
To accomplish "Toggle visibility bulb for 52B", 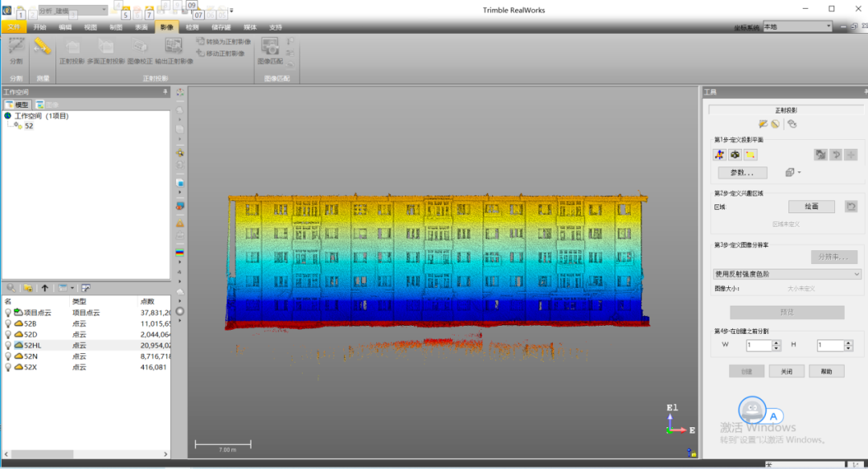I will (x=8, y=323).
